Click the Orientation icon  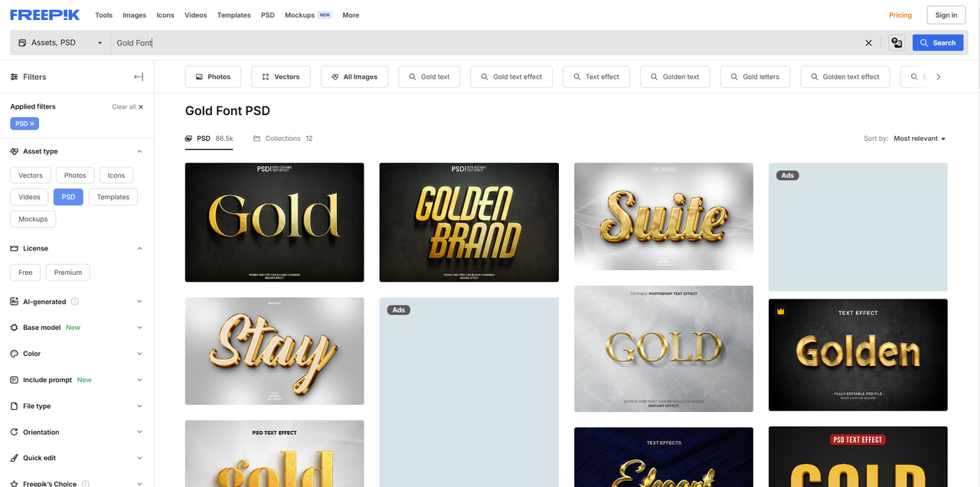pos(15,432)
